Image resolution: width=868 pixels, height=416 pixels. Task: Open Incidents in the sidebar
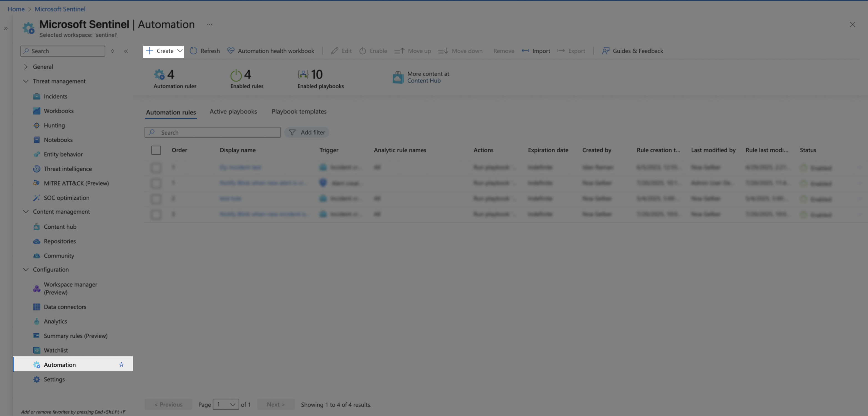click(x=55, y=97)
